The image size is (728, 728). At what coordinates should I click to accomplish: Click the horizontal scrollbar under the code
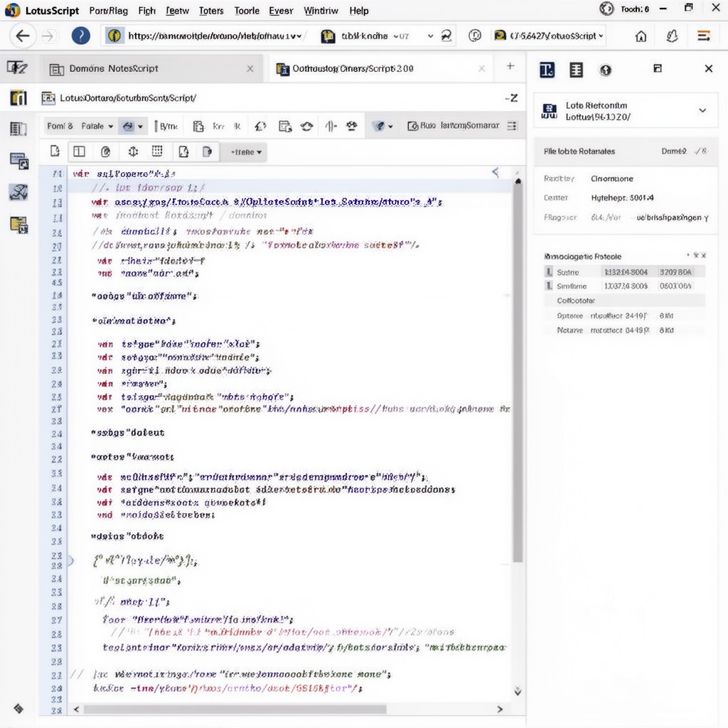click(235, 710)
